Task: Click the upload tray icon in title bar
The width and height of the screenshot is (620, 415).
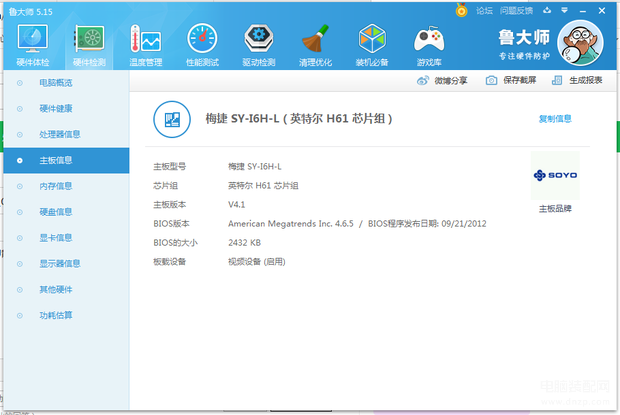Action: coord(547,10)
